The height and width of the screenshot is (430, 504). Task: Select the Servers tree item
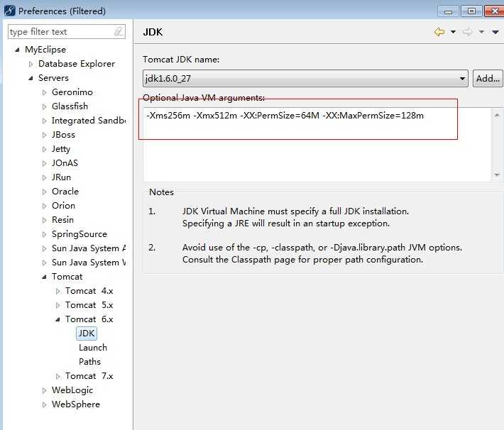[53, 78]
